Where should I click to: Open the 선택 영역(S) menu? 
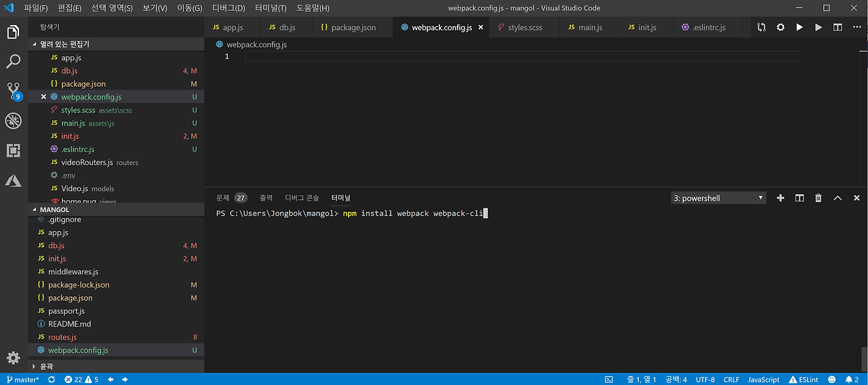113,8
